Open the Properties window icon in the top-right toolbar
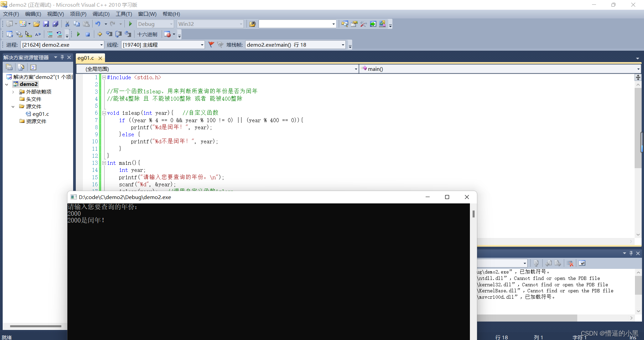This screenshot has height=340, width=644. coord(354,24)
